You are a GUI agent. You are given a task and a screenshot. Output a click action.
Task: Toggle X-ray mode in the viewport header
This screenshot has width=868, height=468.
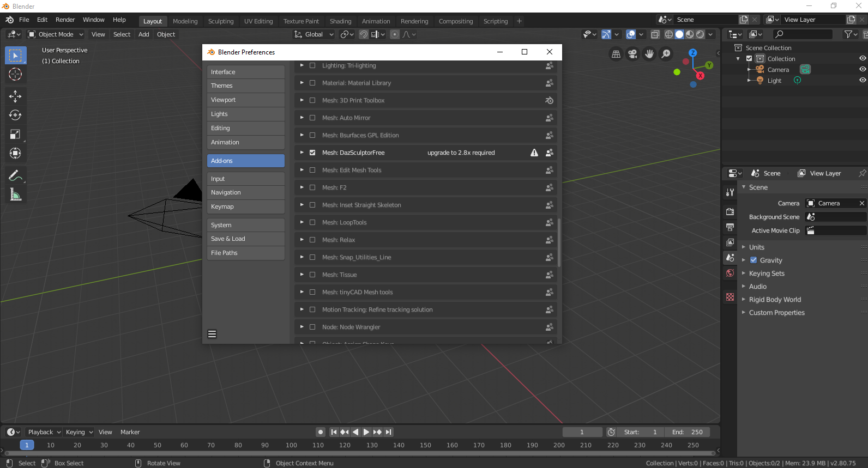pyautogui.click(x=655, y=34)
